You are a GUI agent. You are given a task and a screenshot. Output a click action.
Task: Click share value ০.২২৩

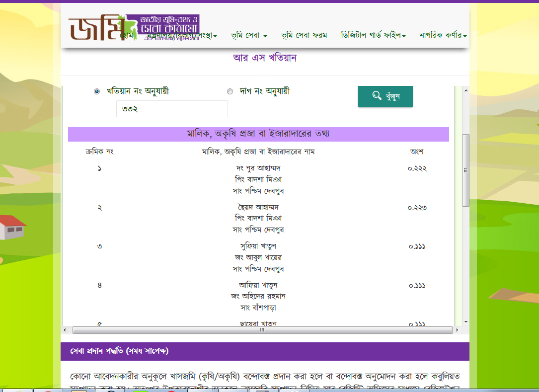click(x=417, y=208)
